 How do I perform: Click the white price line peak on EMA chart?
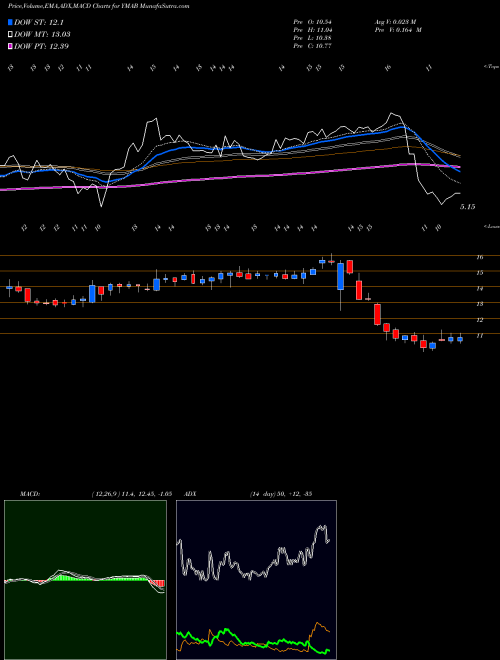coord(392,114)
